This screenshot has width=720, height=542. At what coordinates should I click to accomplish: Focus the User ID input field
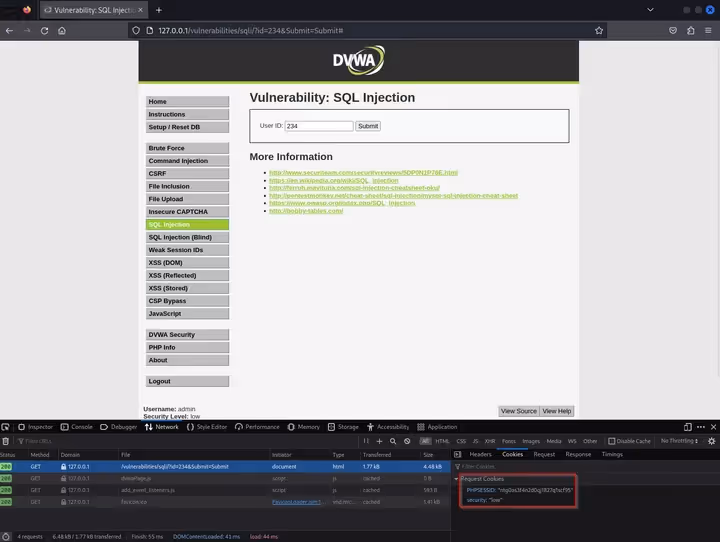pyautogui.click(x=319, y=126)
